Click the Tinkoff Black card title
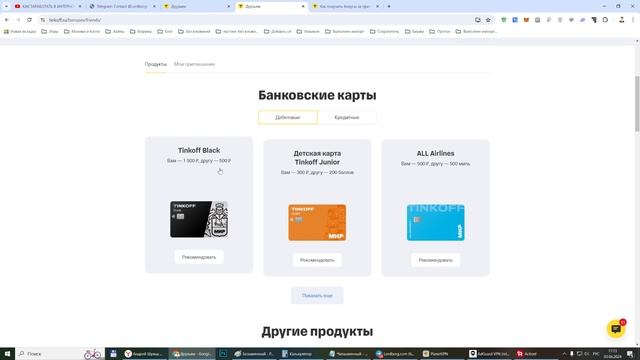The height and width of the screenshot is (360, 640). (x=199, y=151)
